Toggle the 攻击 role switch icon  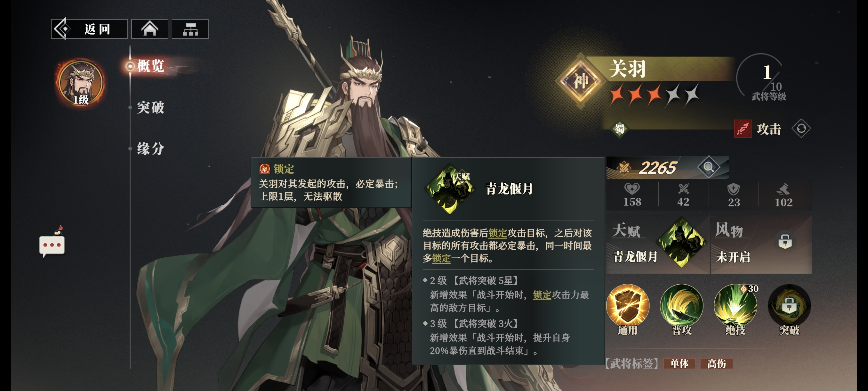pos(801,129)
